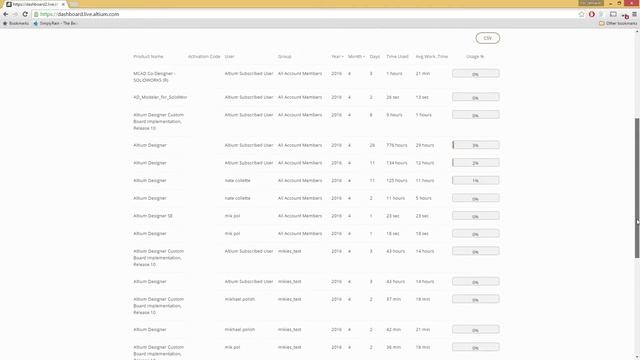Click the 1% usage bar in 125 hours row

coord(476,180)
